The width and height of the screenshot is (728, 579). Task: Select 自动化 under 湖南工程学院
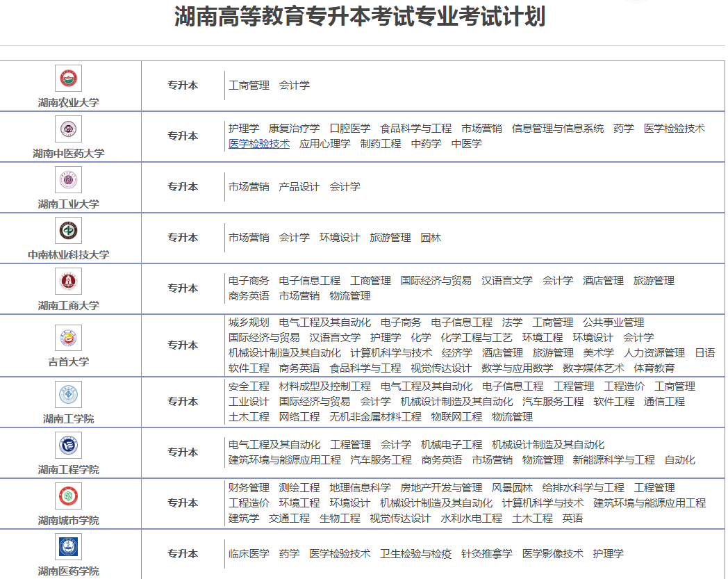(679, 461)
